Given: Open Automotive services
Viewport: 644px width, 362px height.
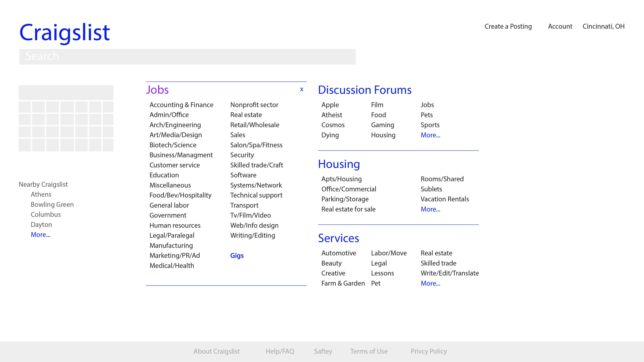Looking at the screenshot, I should (339, 253).
